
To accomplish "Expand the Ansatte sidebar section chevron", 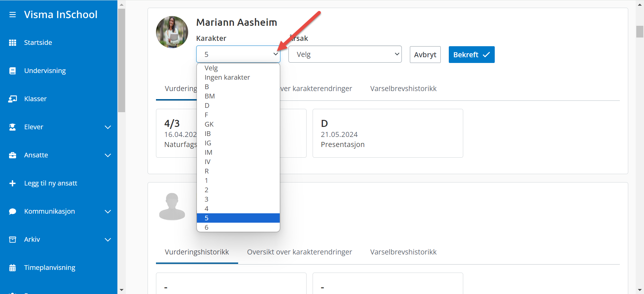I will coord(108,155).
